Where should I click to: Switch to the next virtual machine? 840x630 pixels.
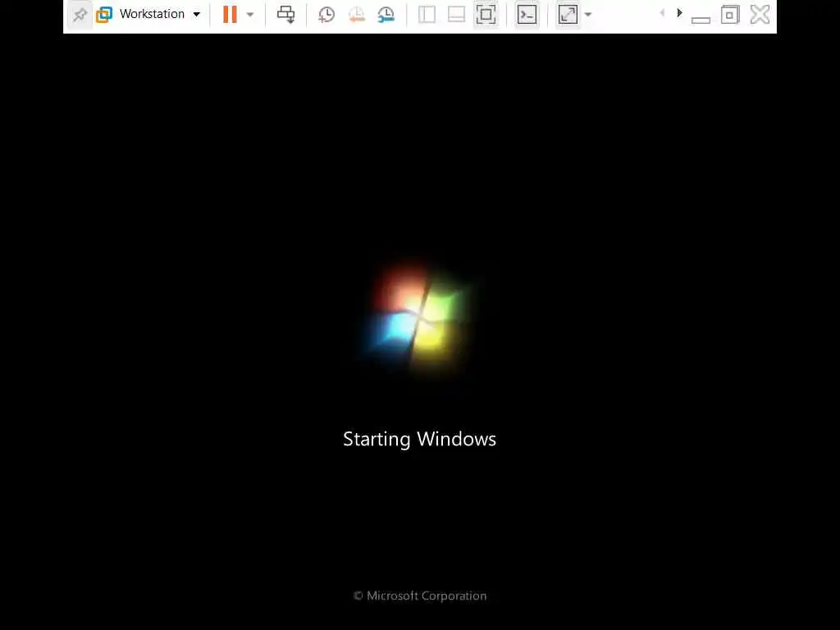pyautogui.click(x=679, y=13)
